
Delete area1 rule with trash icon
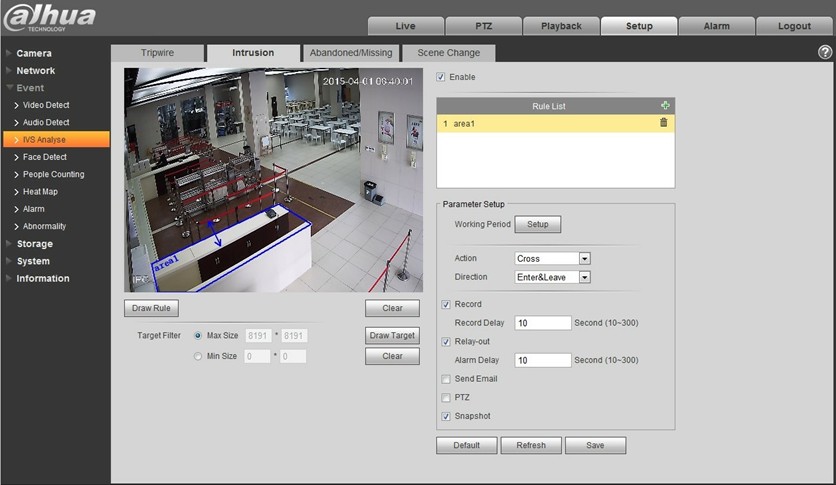coord(663,123)
